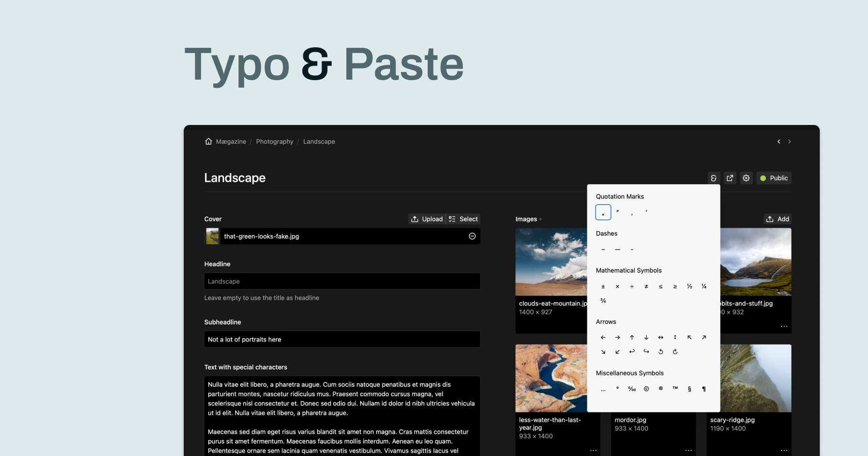Insert the pilcrow paragraph symbol
The width and height of the screenshot is (868, 456).
point(704,389)
